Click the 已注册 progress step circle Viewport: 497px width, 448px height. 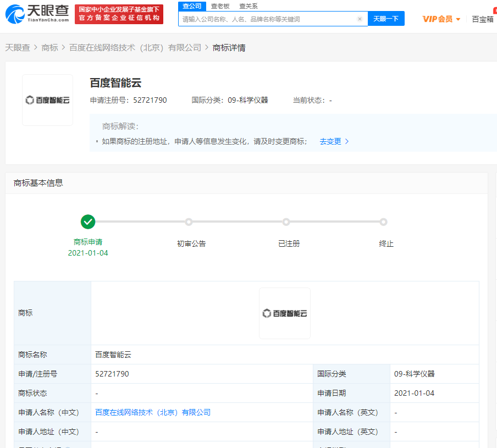(286, 222)
